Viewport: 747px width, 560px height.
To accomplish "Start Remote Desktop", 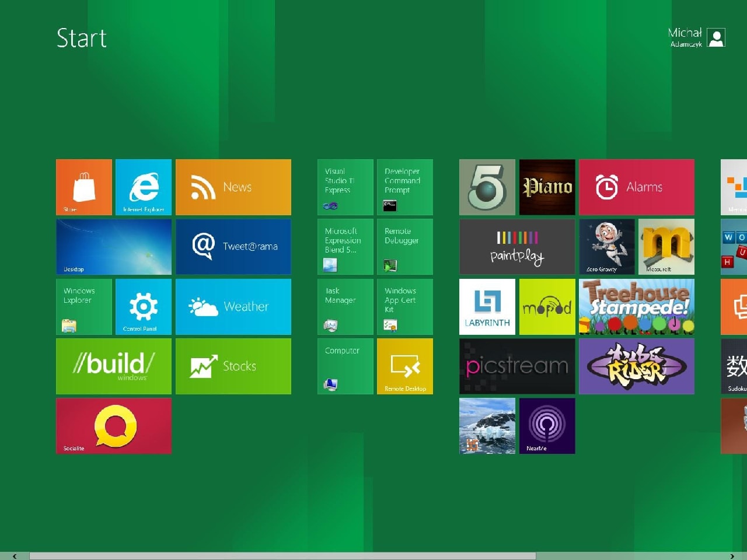I will click(x=404, y=366).
